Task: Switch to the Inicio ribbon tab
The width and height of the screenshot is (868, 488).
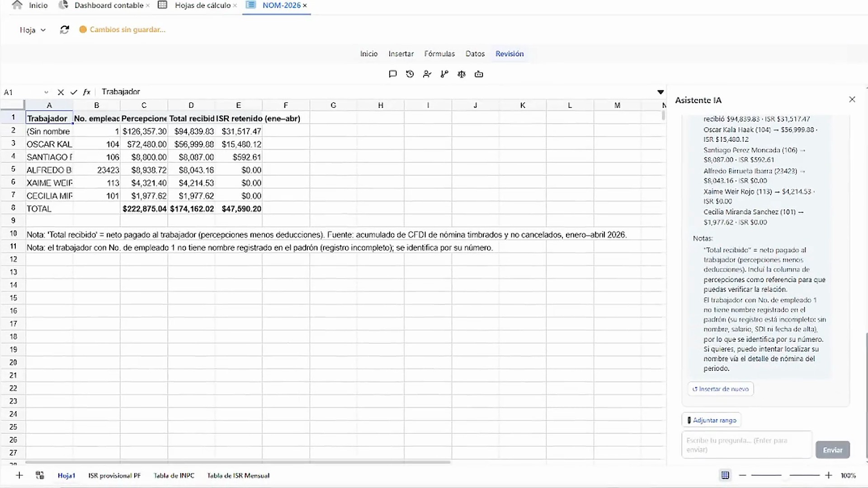Action: click(x=369, y=54)
